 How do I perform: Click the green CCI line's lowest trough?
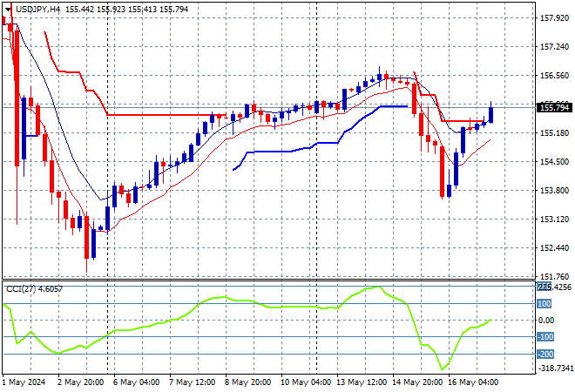(443, 368)
